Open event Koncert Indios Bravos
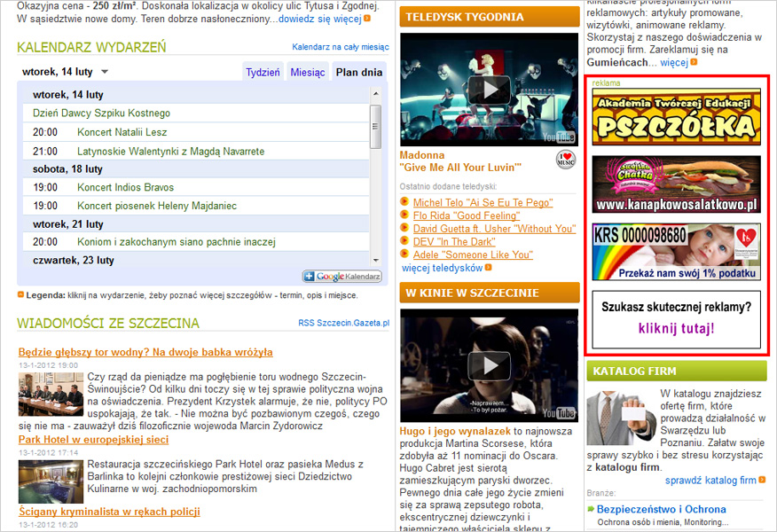This screenshot has width=777, height=532. pos(125,187)
